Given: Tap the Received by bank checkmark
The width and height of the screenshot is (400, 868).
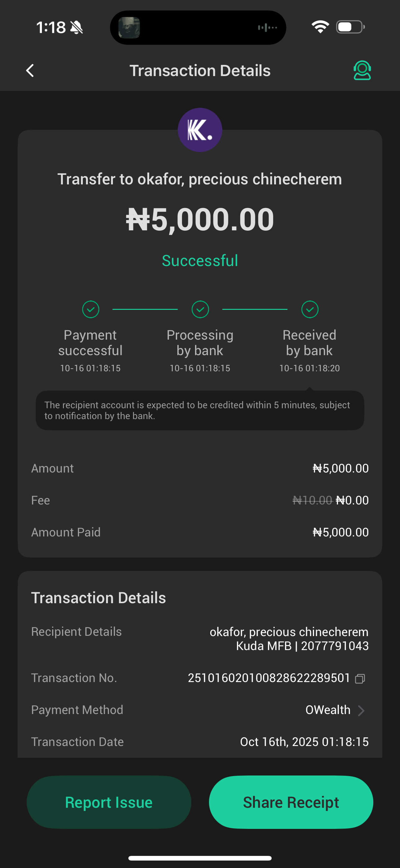Looking at the screenshot, I should (310, 309).
